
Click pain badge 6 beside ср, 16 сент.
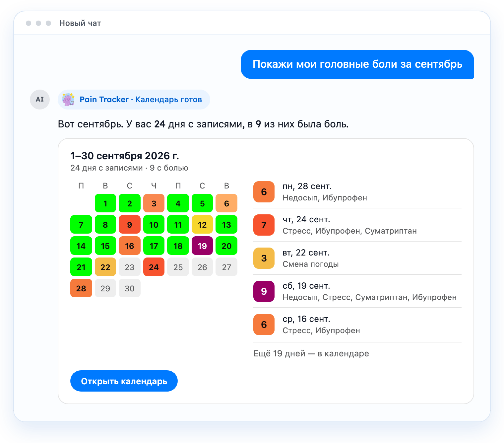[x=264, y=325]
